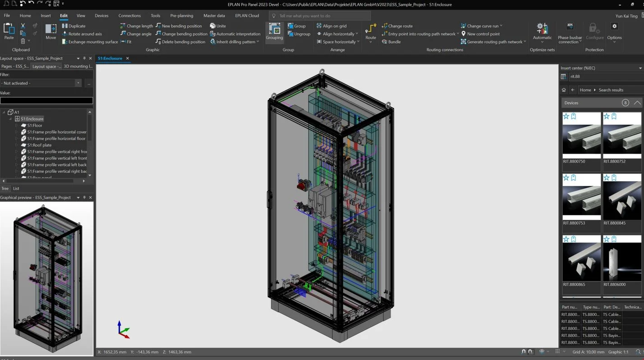Open the Pre-planning ribbon tab
This screenshot has width=644, height=360.
point(182,15)
